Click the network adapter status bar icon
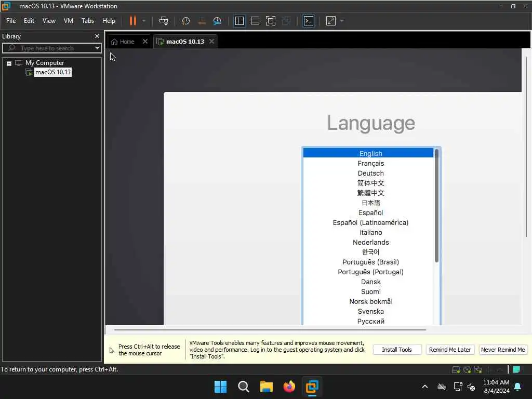 coord(478,369)
